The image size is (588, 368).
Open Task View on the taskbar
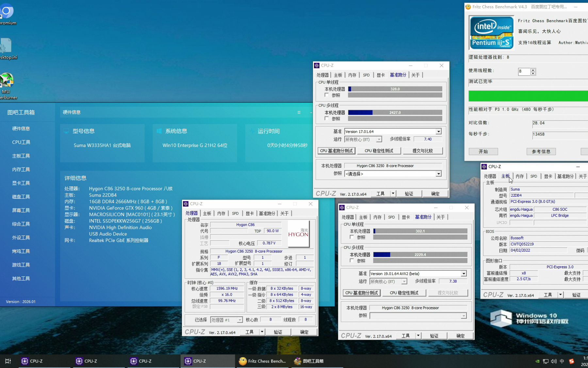click(x=8, y=361)
